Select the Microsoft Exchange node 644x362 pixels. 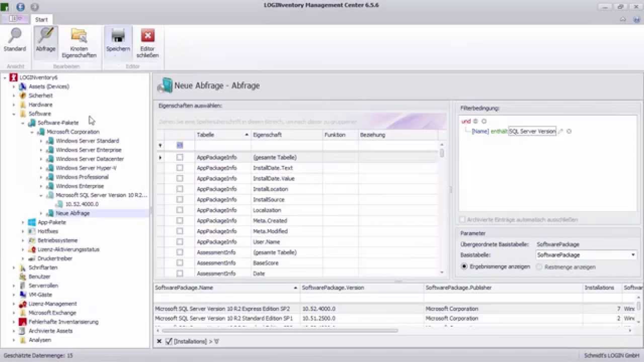[52, 313]
